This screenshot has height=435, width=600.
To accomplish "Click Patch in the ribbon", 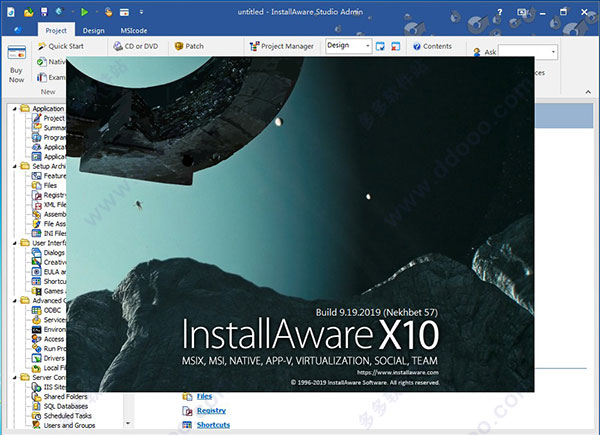I will click(x=189, y=46).
